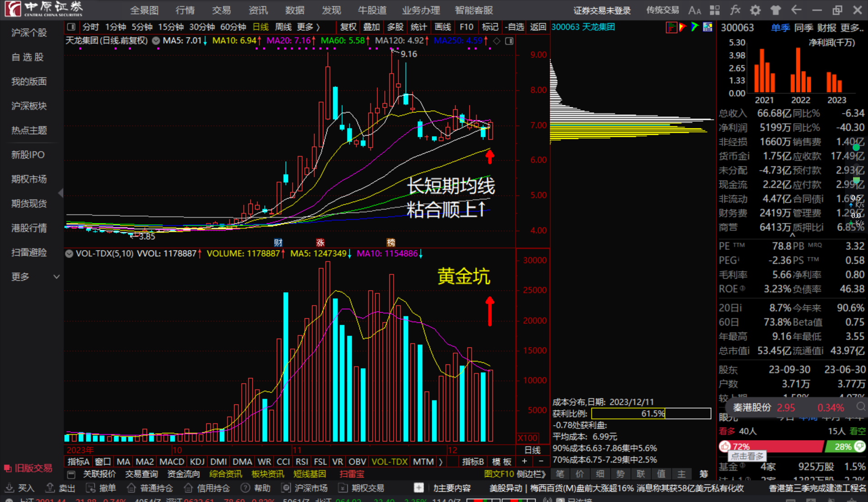Click the 买入 buy icon
This screenshot has height=502, width=868.
click(x=9, y=488)
